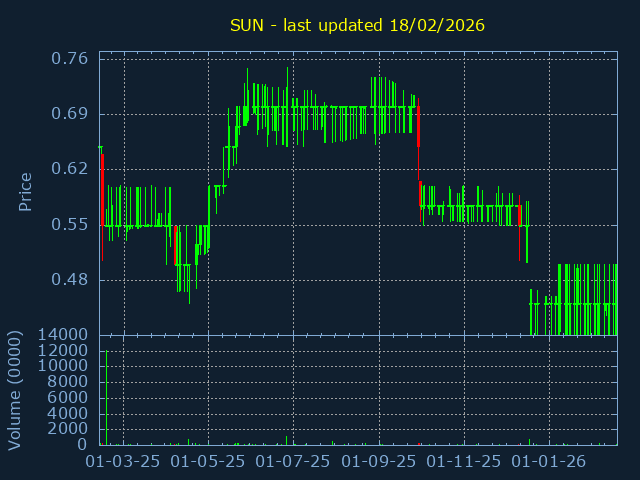Select the 01-03-25 date label
This screenshot has width=640, height=480.
124,462
